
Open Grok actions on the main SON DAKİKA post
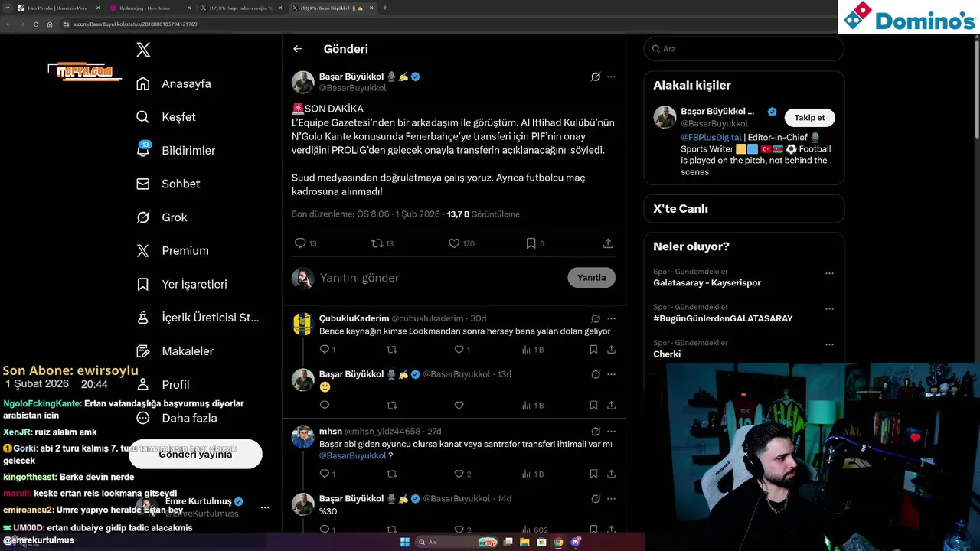pos(596,77)
